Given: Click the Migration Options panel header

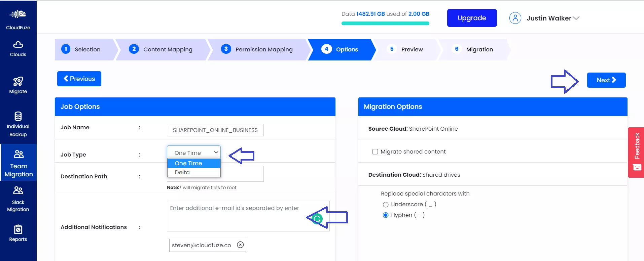Looking at the screenshot, I should click(x=493, y=106).
